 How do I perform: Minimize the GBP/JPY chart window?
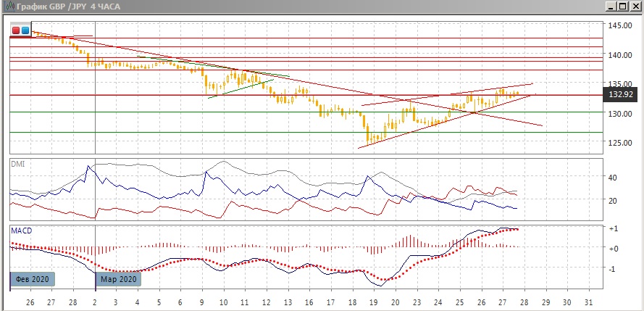pyautogui.click(x=611, y=7)
